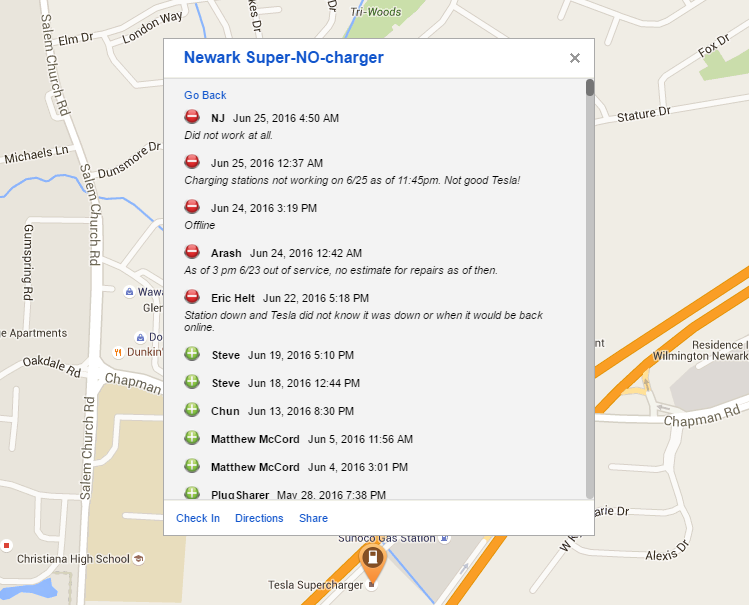Click green plus icon for Steve Jun 18
Viewport: 749px width, 605px height.
click(192, 382)
